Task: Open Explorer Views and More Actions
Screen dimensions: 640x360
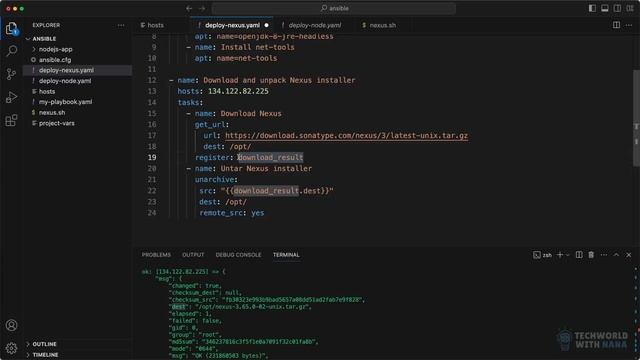Action: click(121, 25)
